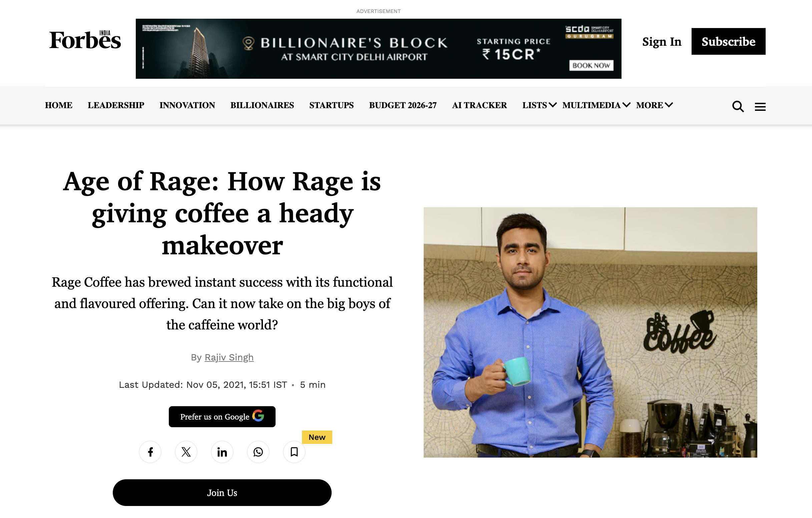This screenshot has width=812, height=518.
Task: Open the AI Tracker page
Action: 479,105
